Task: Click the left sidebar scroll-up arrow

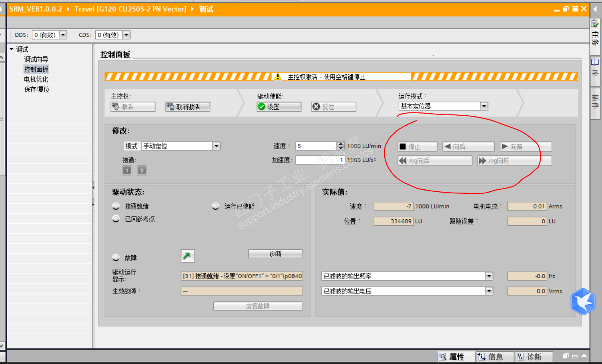Action: 2,57
